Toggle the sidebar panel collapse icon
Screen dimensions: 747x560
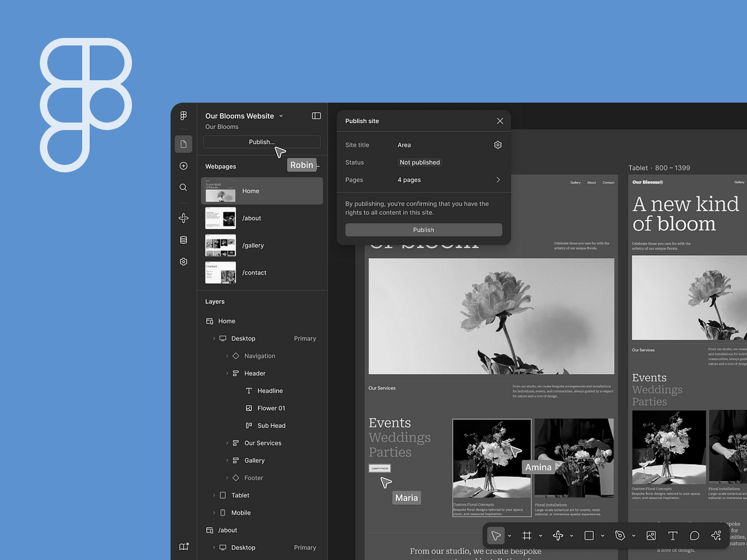tap(316, 116)
